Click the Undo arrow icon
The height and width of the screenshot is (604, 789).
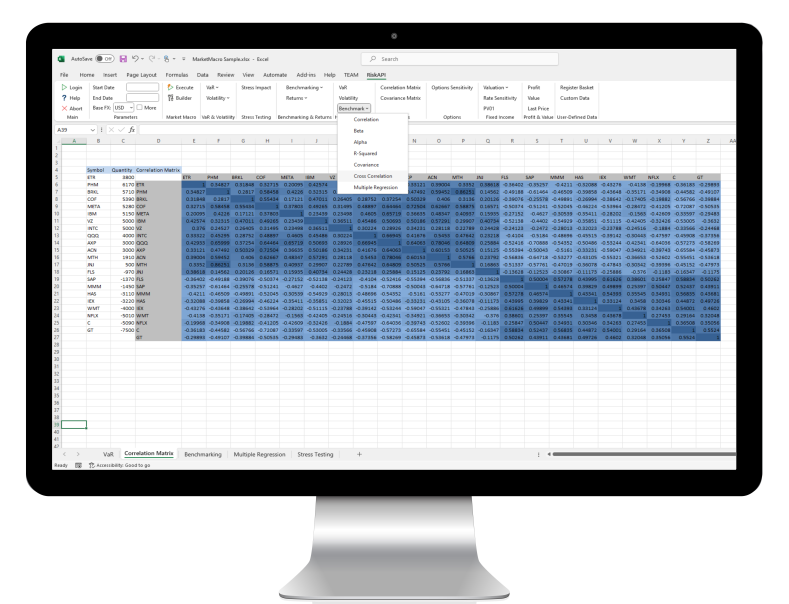135,59
